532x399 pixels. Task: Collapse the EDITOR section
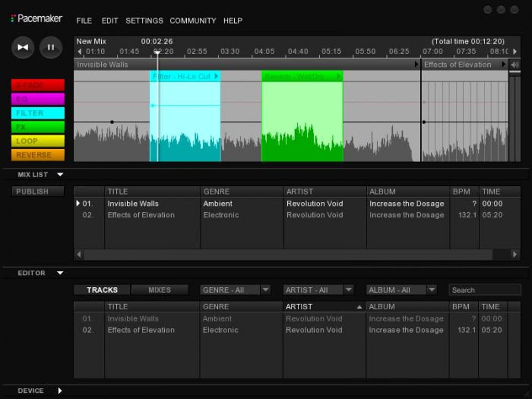(x=60, y=273)
